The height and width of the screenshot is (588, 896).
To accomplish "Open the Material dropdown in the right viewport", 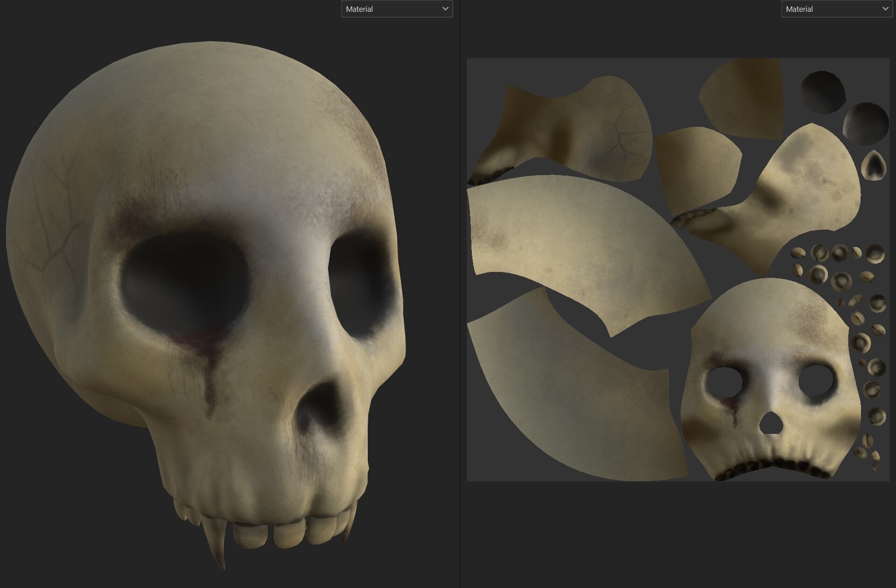I will tap(835, 9).
